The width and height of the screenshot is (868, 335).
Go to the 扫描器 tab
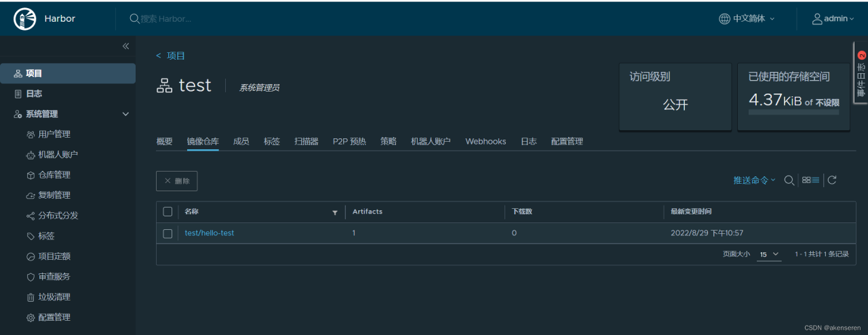point(307,141)
